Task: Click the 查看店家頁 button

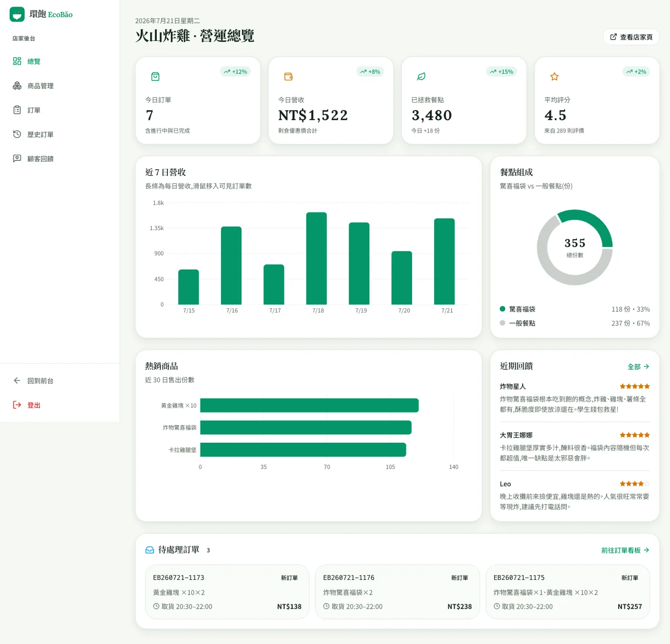Action: tap(631, 37)
